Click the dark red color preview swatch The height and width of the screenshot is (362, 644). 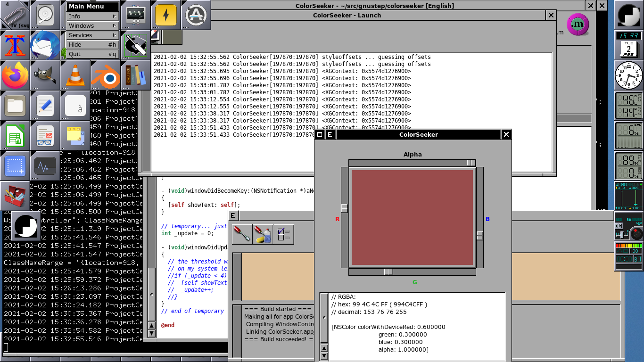tap(412, 217)
